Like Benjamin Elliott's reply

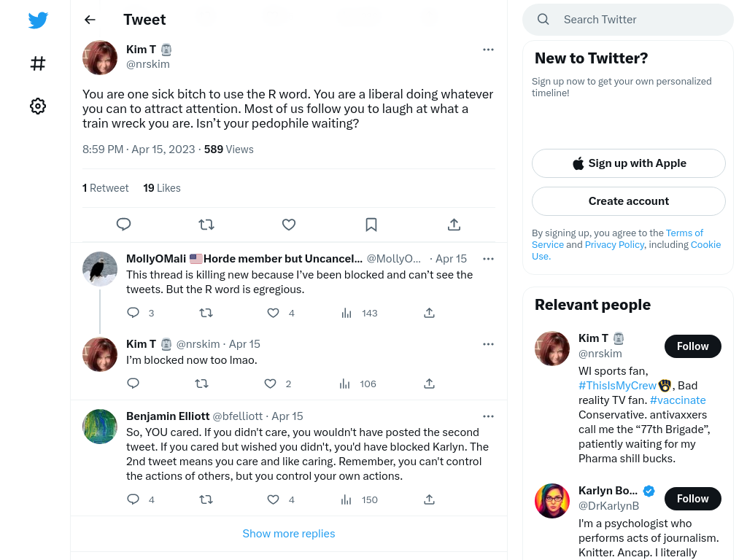tap(273, 499)
